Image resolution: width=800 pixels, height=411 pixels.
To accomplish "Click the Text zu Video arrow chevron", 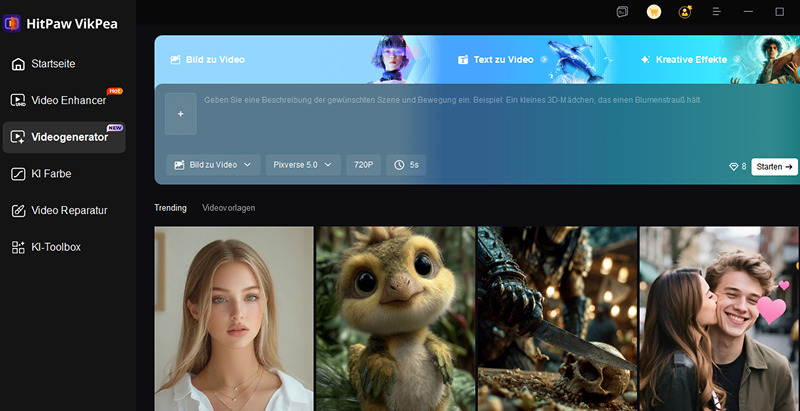I will (544, 60).
